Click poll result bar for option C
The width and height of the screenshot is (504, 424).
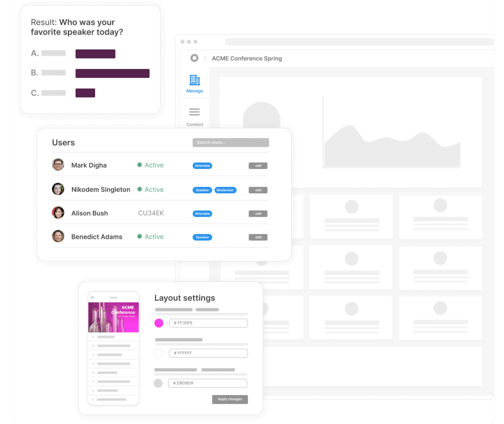85,93
